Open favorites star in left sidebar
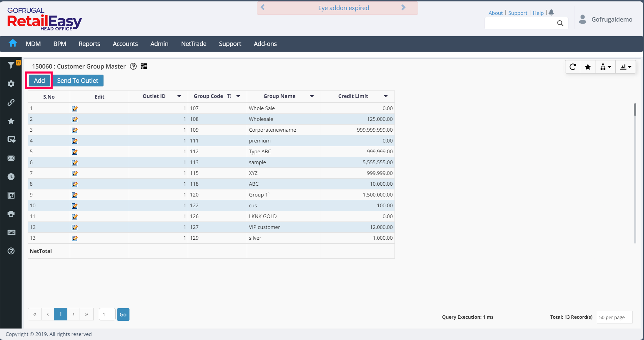Screen dimensions: 644x340 point(11,121)
